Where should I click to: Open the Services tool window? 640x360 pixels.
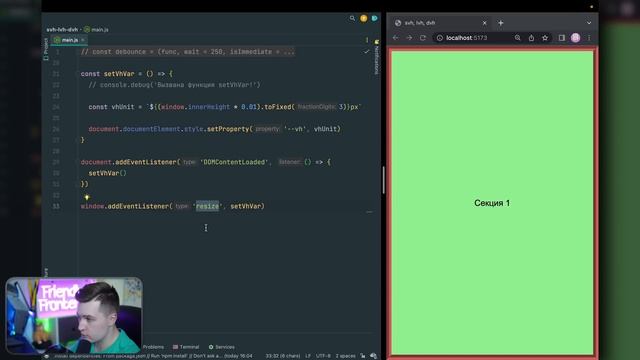click(222, 347)
